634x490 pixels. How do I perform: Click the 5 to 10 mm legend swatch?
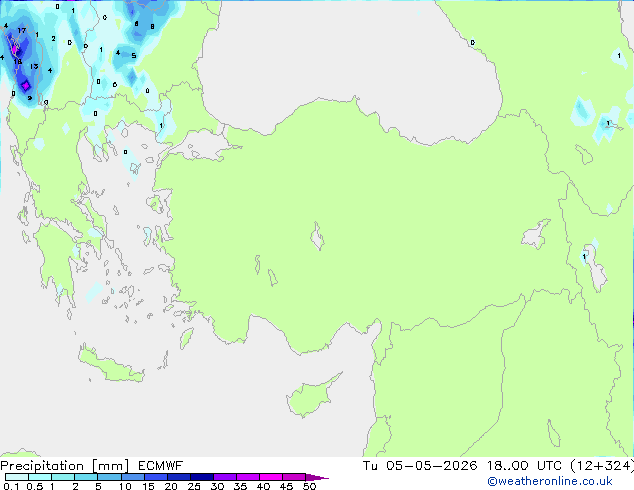[x=109, y=477]
